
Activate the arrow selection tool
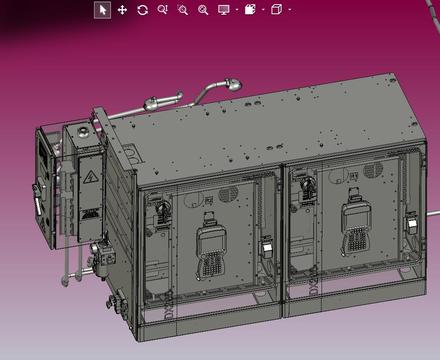coord(102,10)
